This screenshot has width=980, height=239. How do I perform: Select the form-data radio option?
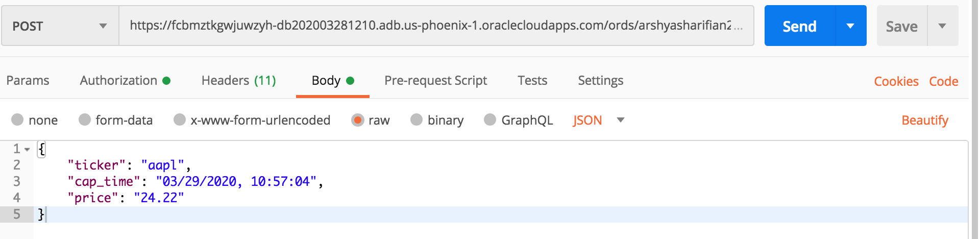point(85,119)
